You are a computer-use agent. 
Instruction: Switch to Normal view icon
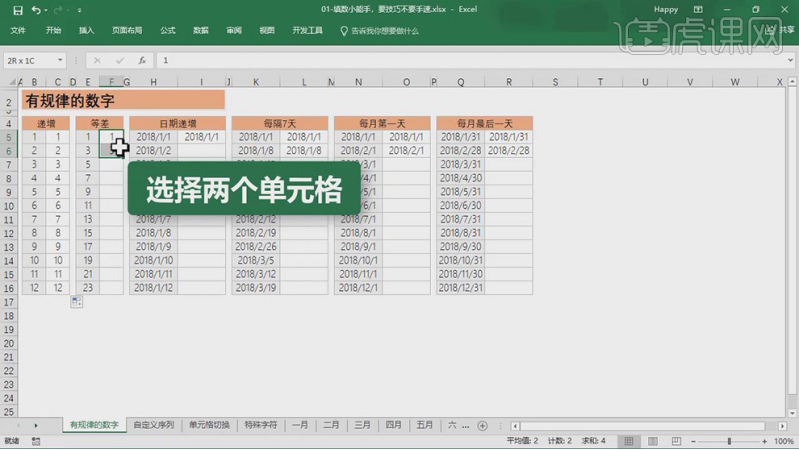point(629,441)
